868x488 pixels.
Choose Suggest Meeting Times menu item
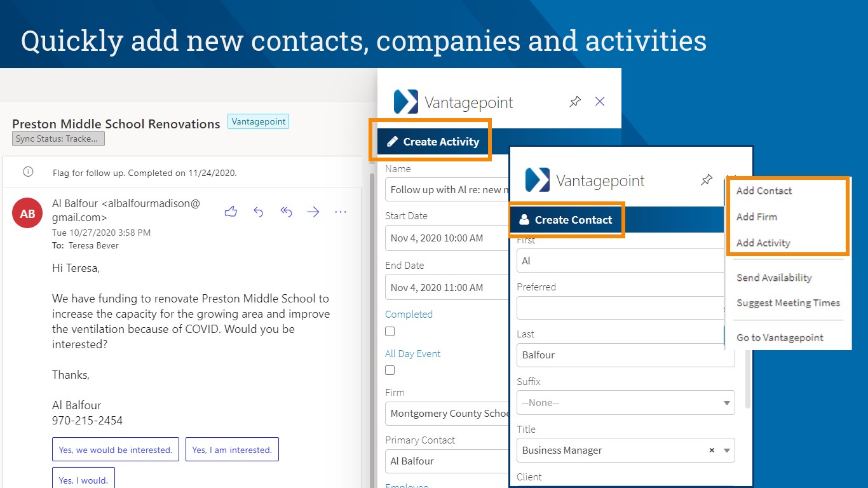point(788,303)
